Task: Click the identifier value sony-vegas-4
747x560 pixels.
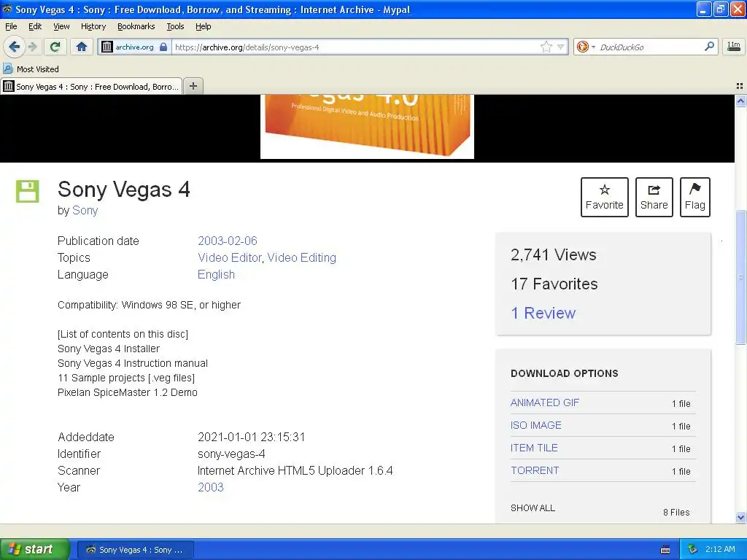Action: coord(231,454)
